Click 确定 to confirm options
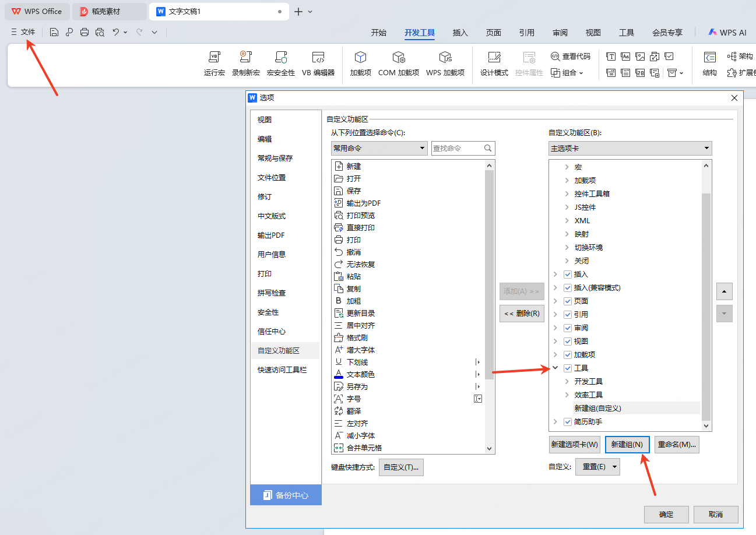The width and height of the screenshot is (756, 535). coord(666,515)
